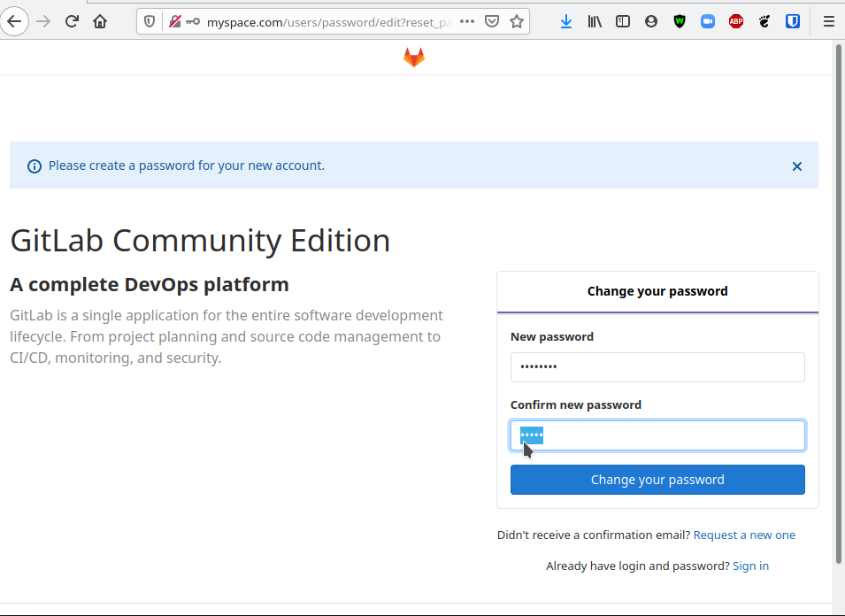Click the New password field
This screenshot has height=616, width=845.
coord(657,367)
